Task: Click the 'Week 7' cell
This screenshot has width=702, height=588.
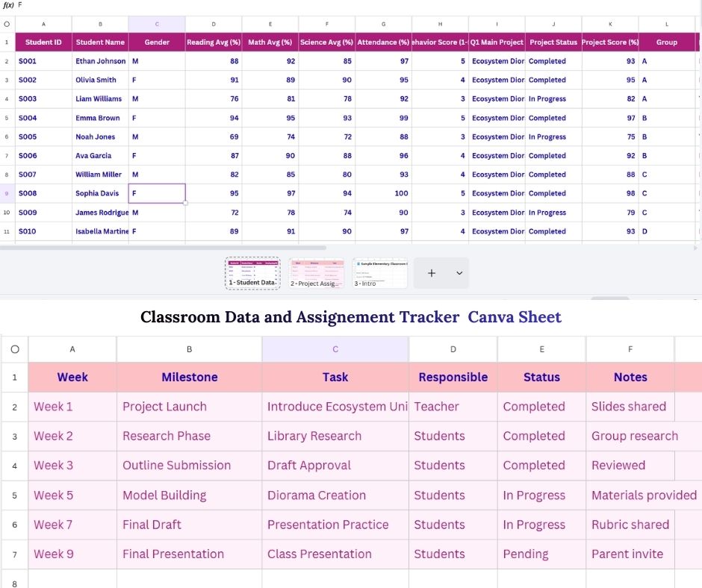Action: (x=72, y=525)
